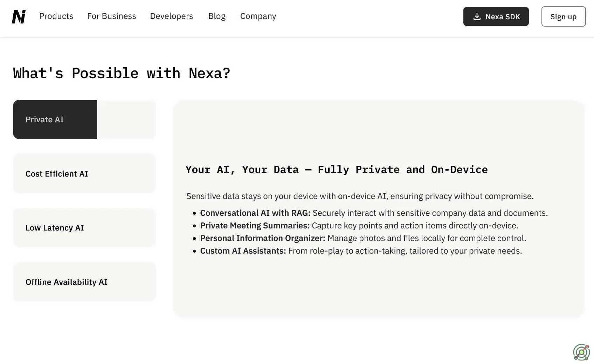Open the Developers menu

[x=171, y=16]
